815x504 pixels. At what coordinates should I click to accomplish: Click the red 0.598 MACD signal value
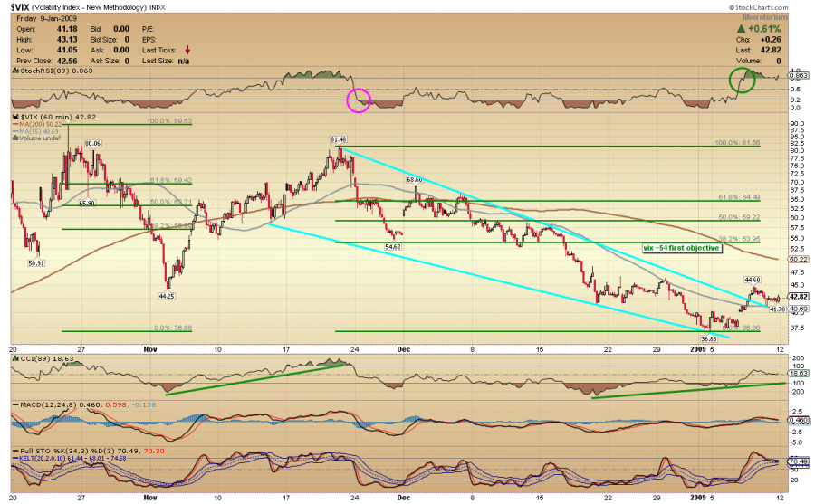coord(114,404)
